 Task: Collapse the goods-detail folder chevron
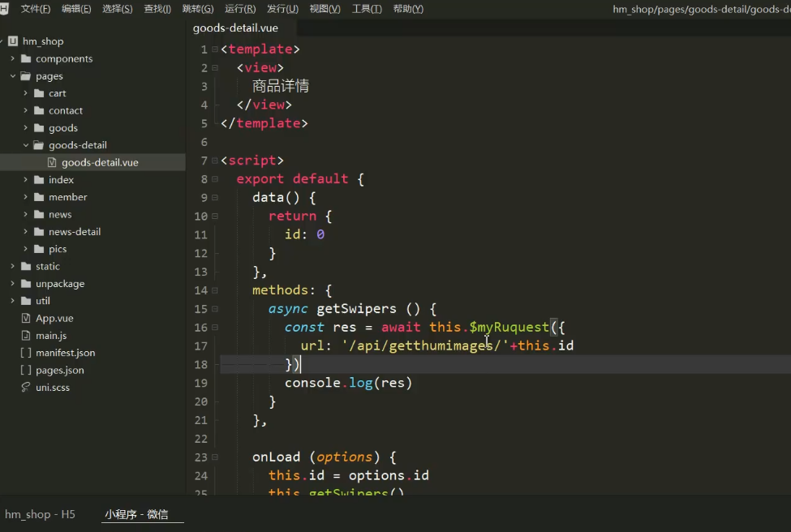pyautogui.click(x=25, y=144)
